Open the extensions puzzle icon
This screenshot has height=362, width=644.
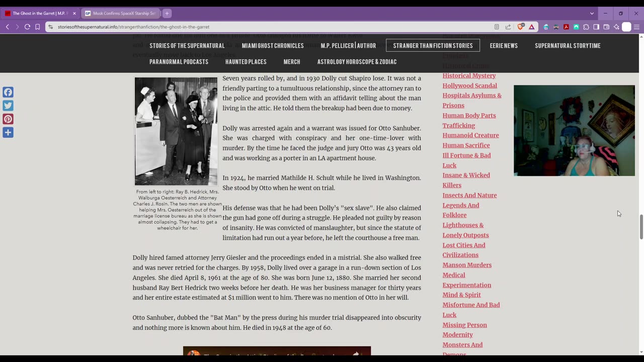pyautogui.click(x=586, y=27)
